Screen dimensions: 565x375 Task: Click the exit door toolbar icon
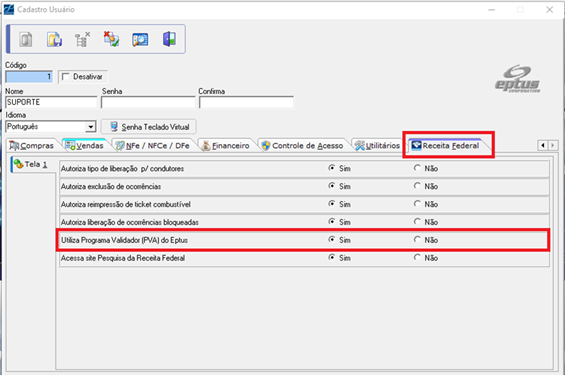[169, 39]
